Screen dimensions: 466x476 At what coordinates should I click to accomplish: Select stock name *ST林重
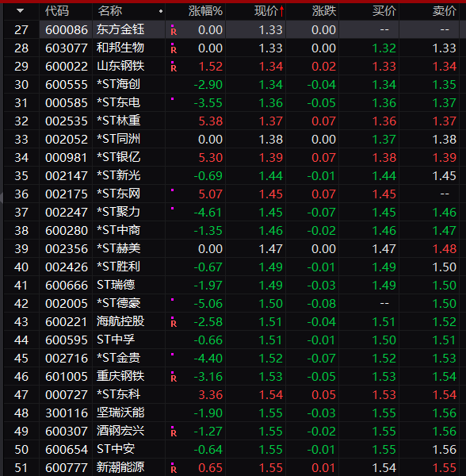118,121
